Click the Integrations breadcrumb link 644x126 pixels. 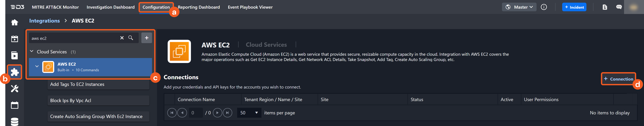coord(45,21)
